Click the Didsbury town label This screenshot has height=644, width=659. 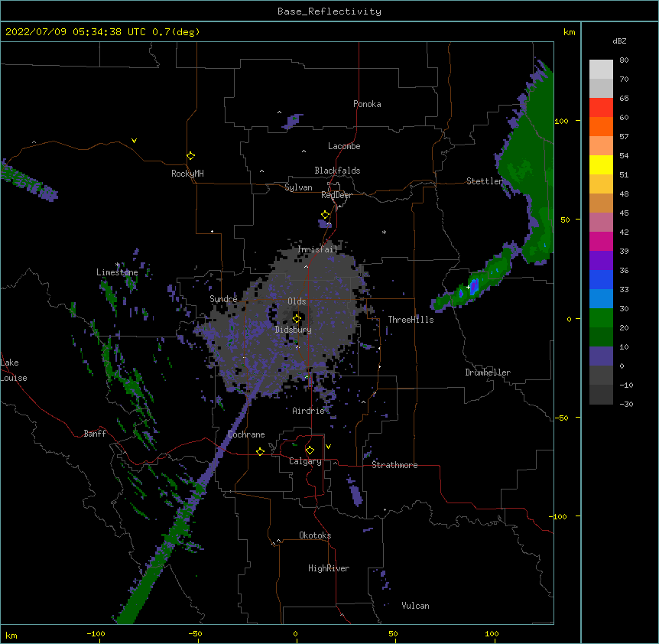coord(293,330)
